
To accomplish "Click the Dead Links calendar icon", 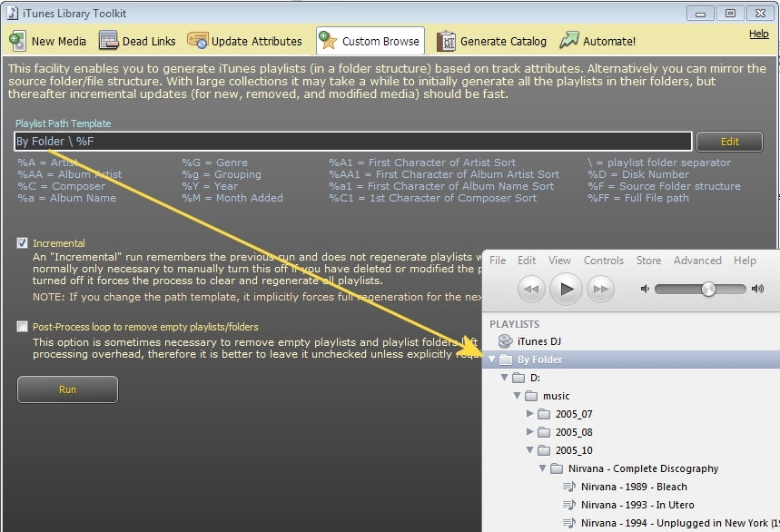I will (x=108, y=41).
